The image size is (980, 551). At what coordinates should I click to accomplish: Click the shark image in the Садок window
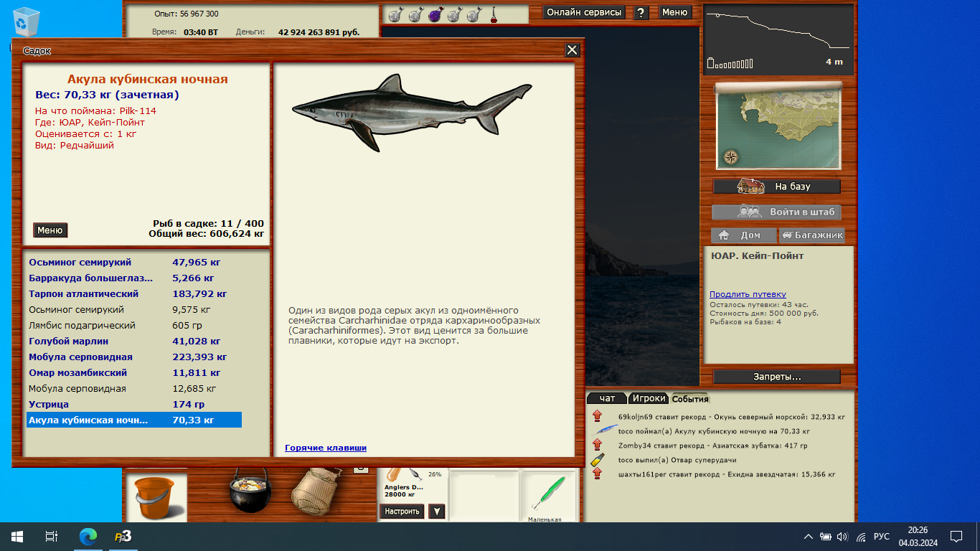[x=412, y=112]
